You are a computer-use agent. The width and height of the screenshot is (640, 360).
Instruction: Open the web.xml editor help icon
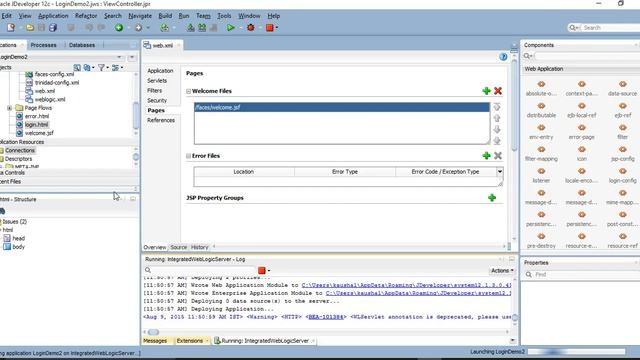tap(503, 57)
